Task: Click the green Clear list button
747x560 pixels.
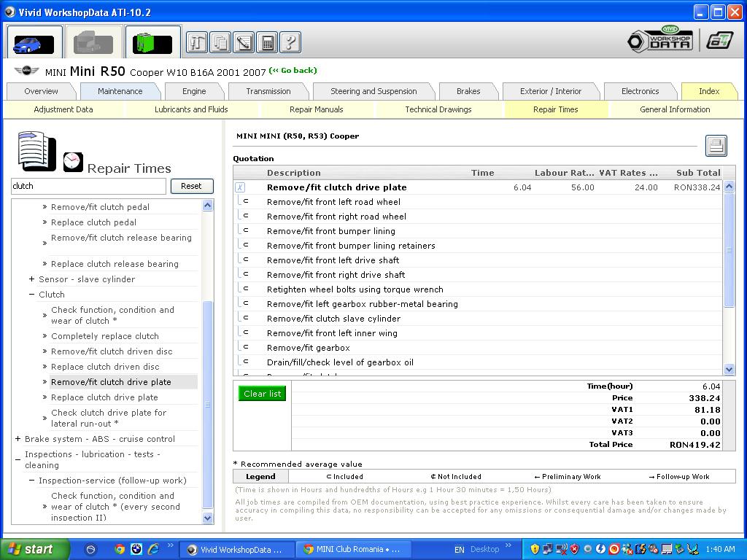Action: pos(262,394)
